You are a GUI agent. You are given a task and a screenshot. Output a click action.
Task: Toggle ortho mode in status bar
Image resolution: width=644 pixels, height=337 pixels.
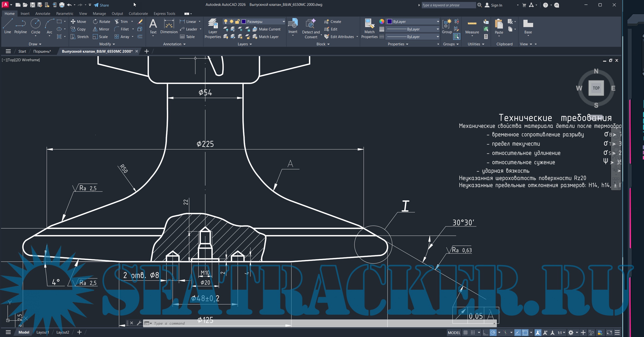485,333
